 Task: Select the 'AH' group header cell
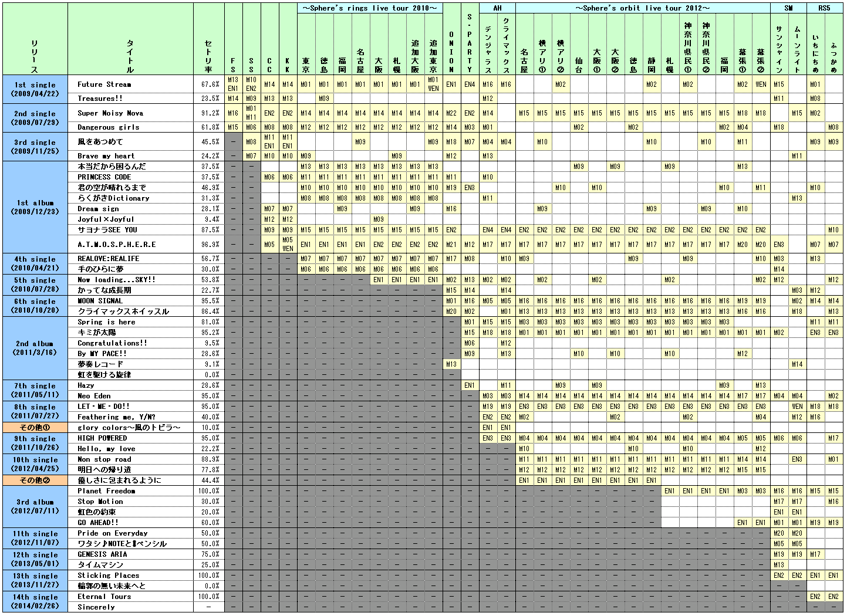[x=497, y=8]
